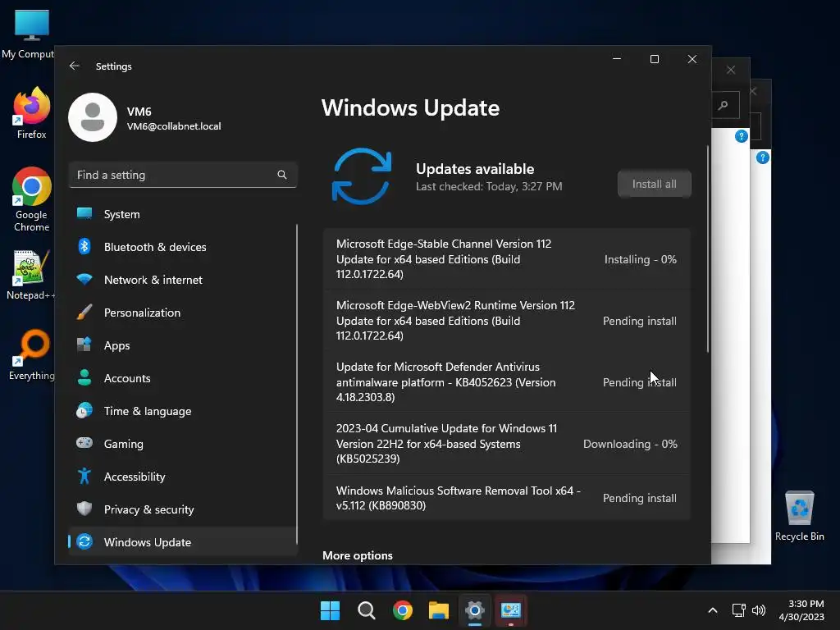This screenshot has width=840, height=630.
Task: Click the System monitor icon in sidebar
Action: click(84, 213)
